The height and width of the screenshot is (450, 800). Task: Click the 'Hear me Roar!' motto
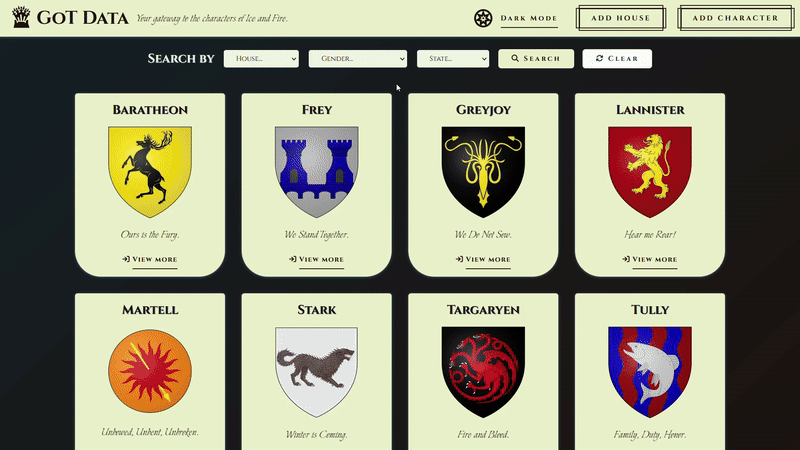[650, 235]
